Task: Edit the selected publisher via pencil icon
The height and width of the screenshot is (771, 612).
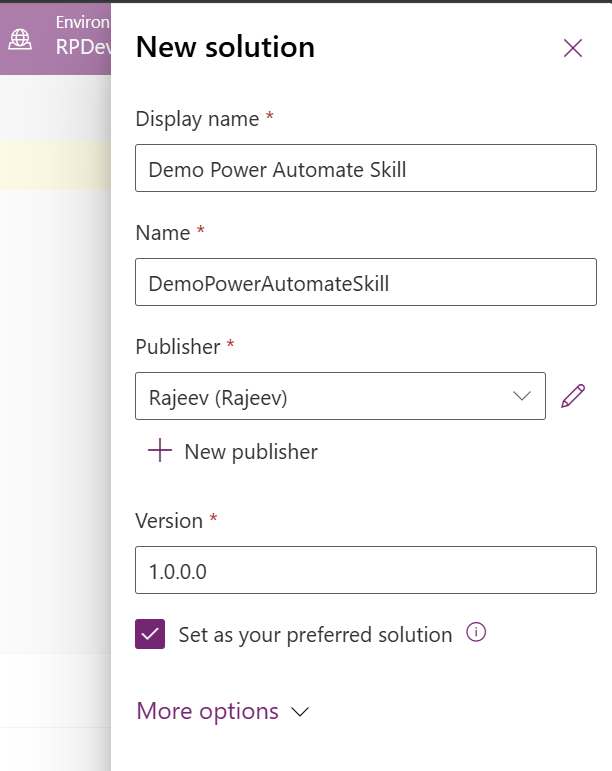Action: [x=573, y=396]
